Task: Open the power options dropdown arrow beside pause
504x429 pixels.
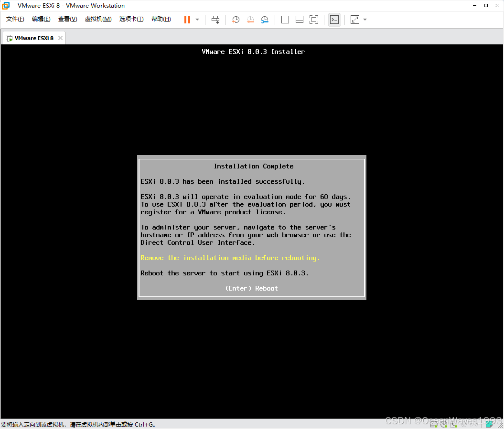Action: pos(197,20)
